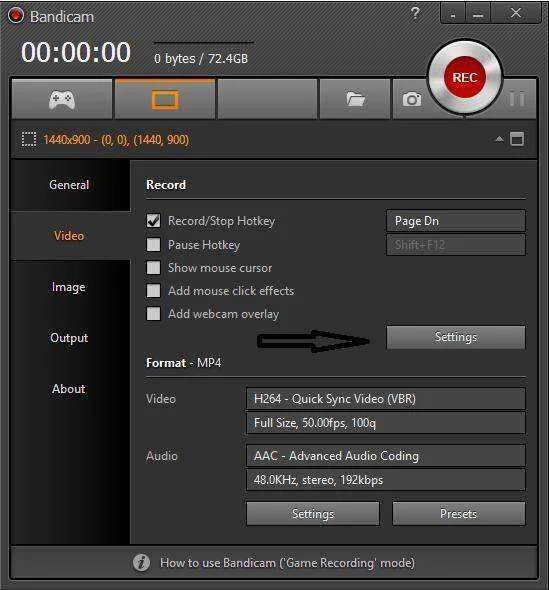Enable Show mouse cursor checkbox
The height and width of the screenshot is (590, 549).
(x=153, y=268)
